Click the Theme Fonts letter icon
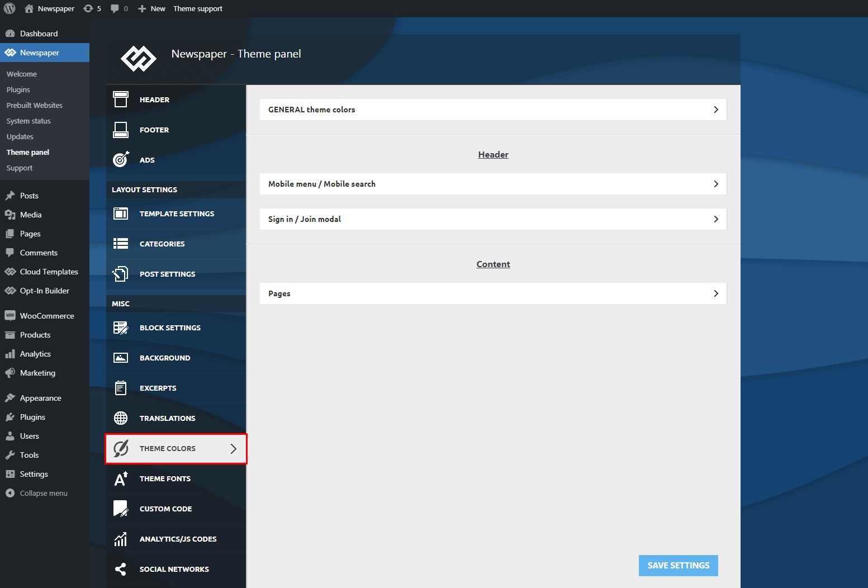The image size is (868, 588). pos(121,479)
